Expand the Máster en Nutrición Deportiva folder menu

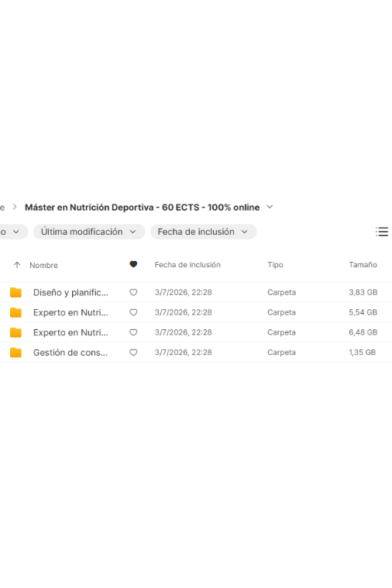[x=270, y=207]
